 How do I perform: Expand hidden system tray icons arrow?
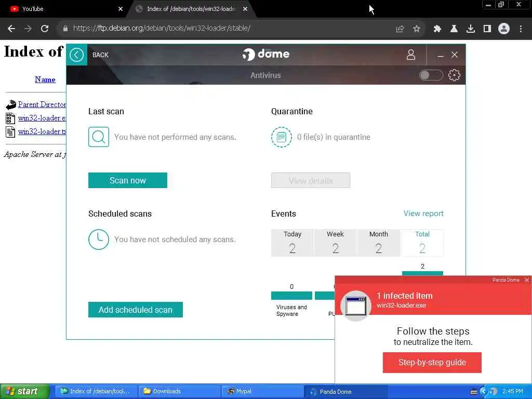point(484,392)
